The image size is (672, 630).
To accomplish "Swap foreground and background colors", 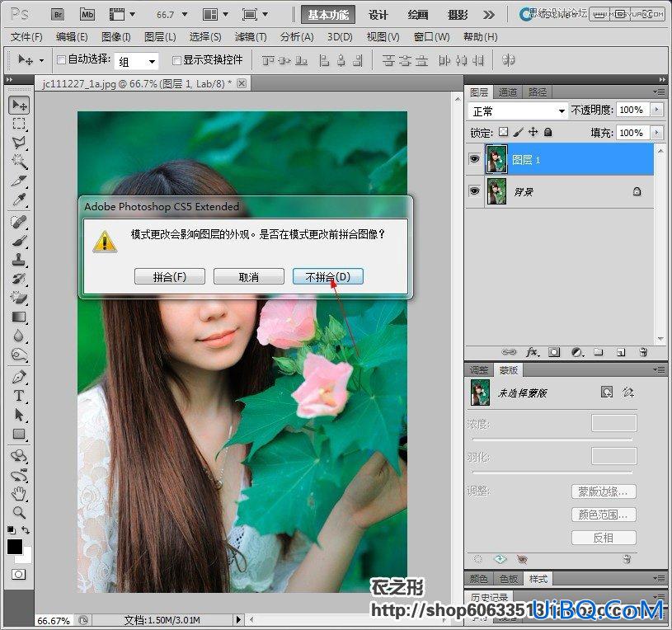I will point(26,529).
